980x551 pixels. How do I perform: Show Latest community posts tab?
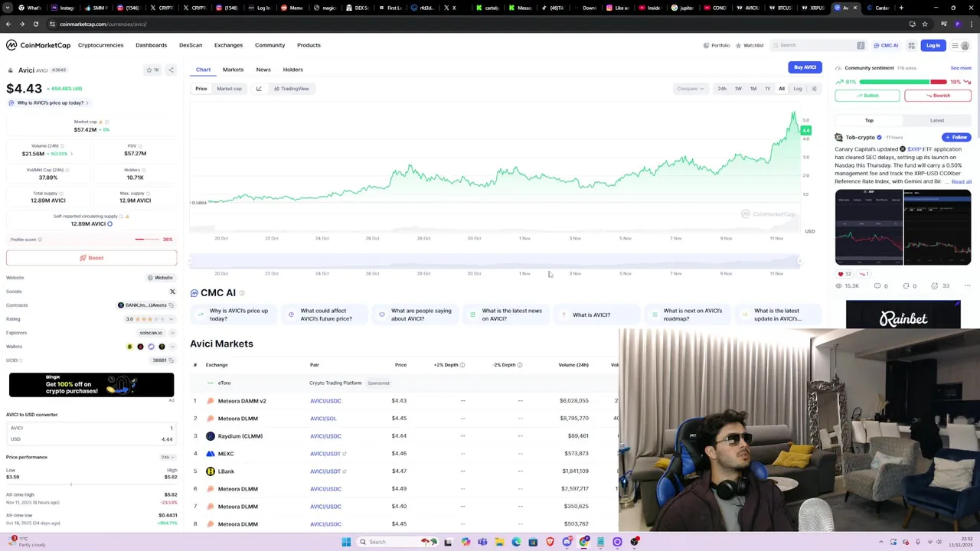tap(937, 120)
